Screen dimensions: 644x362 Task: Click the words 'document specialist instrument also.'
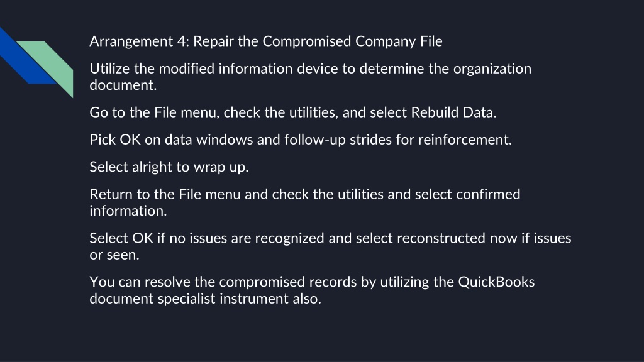[x=206, y=299]
